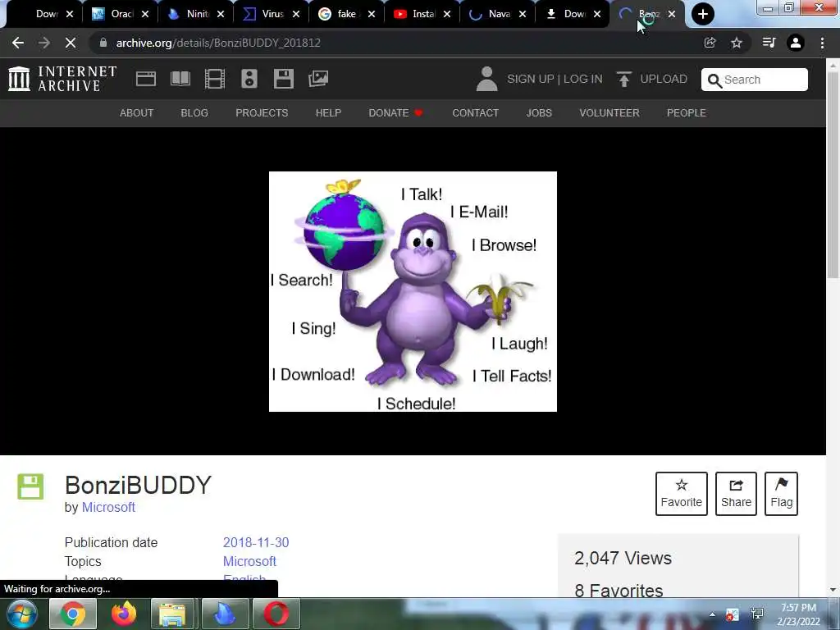Open a new tab with the plus button
The width and height of the screenshot is (840, 630).
[703, 14]
